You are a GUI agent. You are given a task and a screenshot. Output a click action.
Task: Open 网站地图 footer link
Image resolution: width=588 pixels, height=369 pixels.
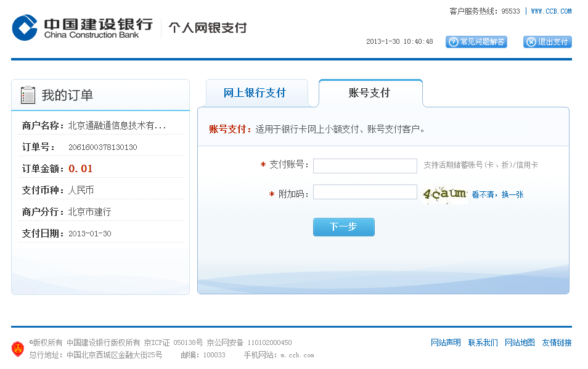click(520, 342)
